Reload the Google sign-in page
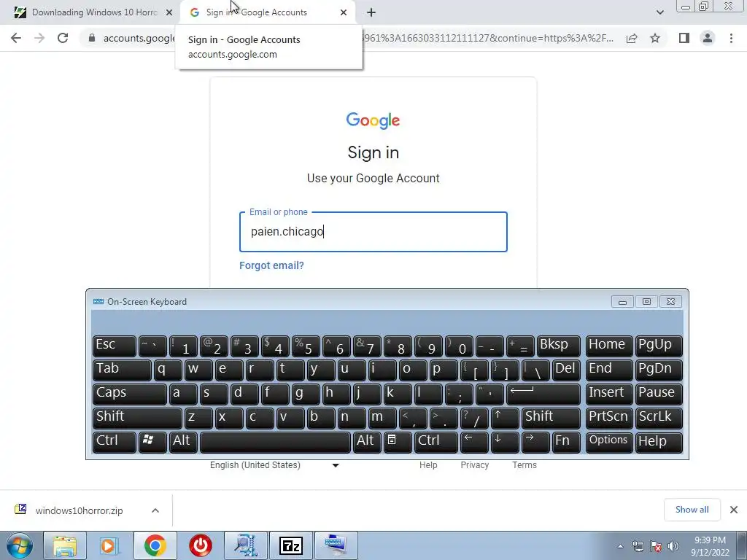 (x=63, y=38)
